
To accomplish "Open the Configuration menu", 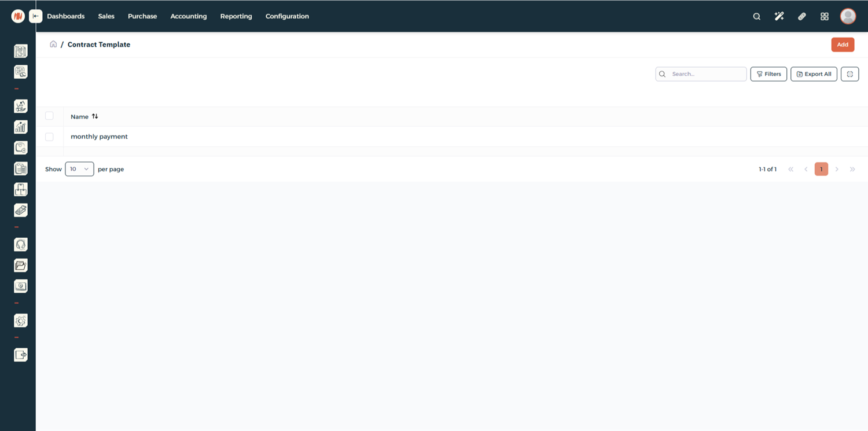I will [287, 16].
